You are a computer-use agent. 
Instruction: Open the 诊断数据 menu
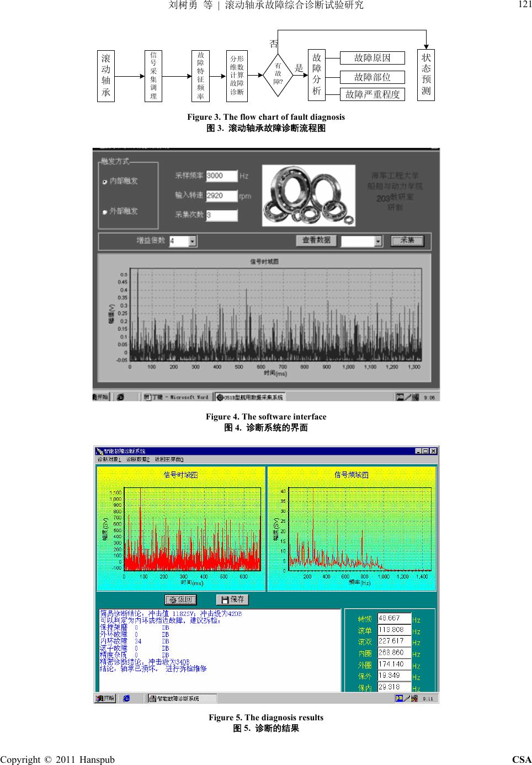click(137, 459)
